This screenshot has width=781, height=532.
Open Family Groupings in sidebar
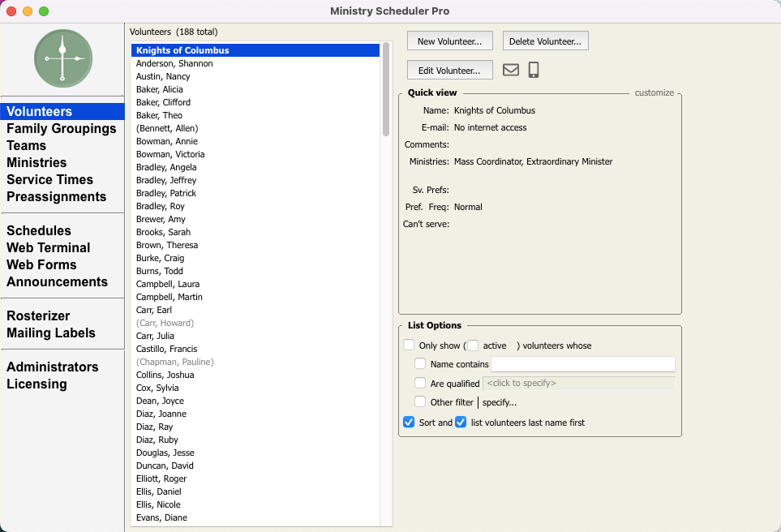click(x=62, y=128)
